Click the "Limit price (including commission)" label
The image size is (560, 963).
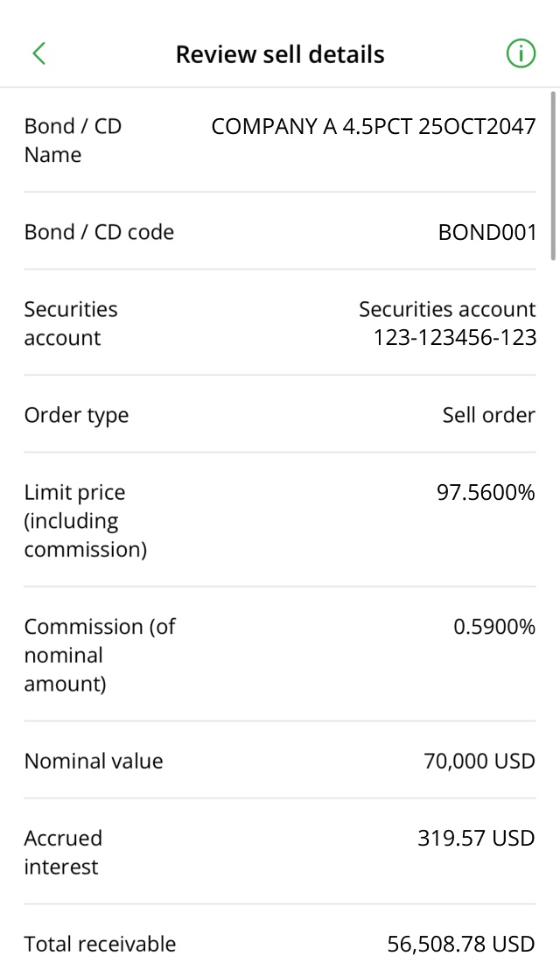coord(85,521)
